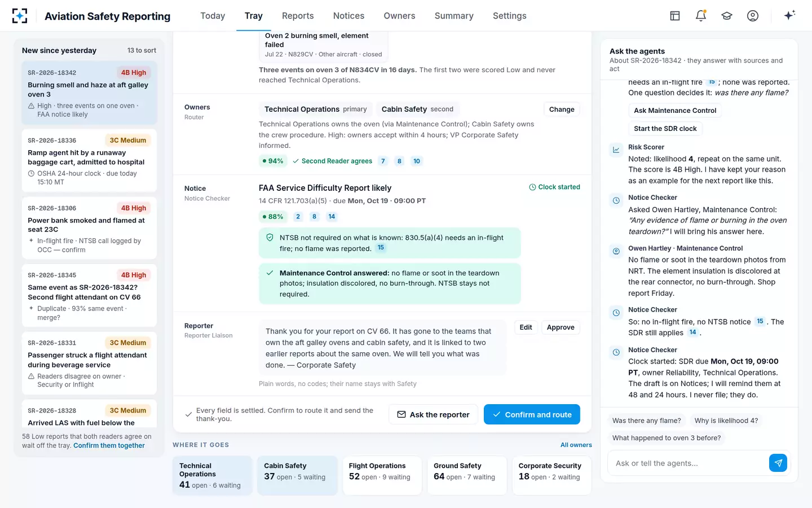This screenshot has height=508, width=812.
Task: Click the Owen Hartley avatar icon
Action: 616,251
